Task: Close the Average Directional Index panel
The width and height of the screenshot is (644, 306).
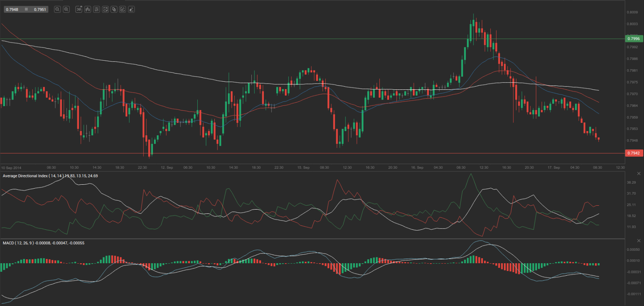Action: coord(639,173)
